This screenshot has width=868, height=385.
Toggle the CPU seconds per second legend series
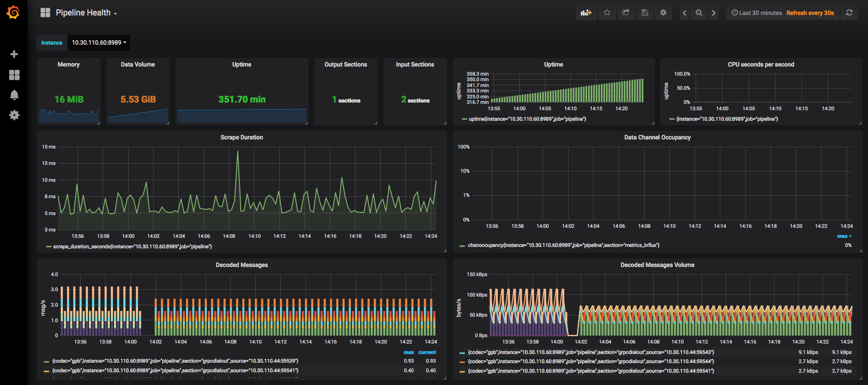(727, 119)
